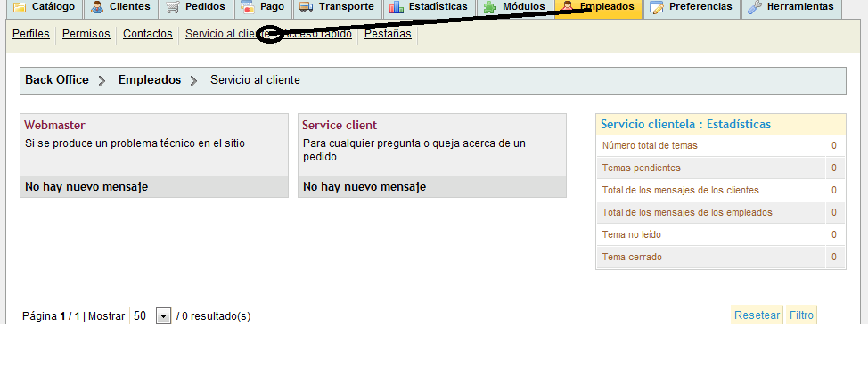Go to Empleados in breadcrumb
The height and width of the screenshot is (385, 868).
coord(150,80)
